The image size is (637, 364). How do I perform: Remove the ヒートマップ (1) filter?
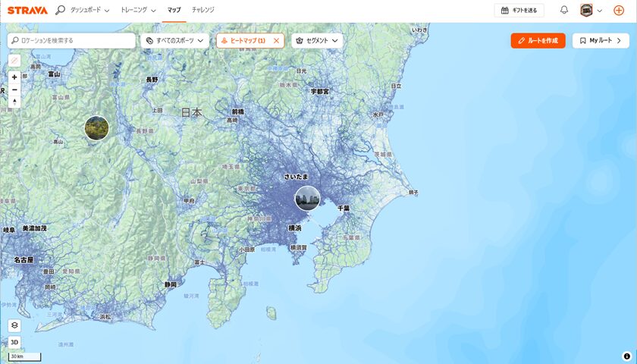(x=276, y=40)
